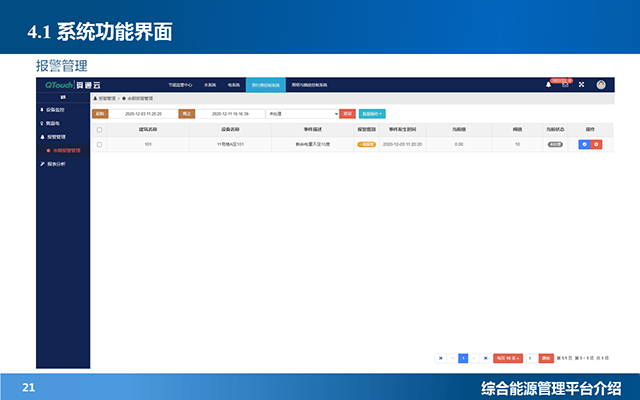Click the 0.00 current value cell
The image size is (640, 400).
tap(459, 144)
